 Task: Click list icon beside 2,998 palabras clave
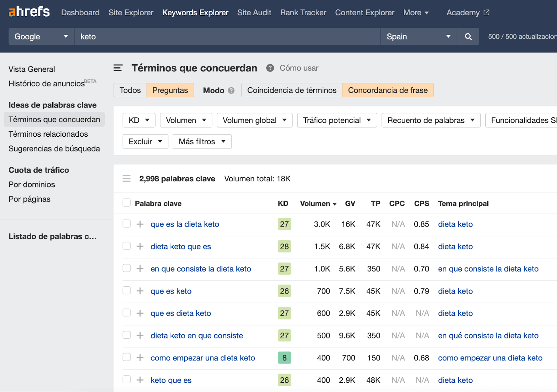[x=127, y=179]
